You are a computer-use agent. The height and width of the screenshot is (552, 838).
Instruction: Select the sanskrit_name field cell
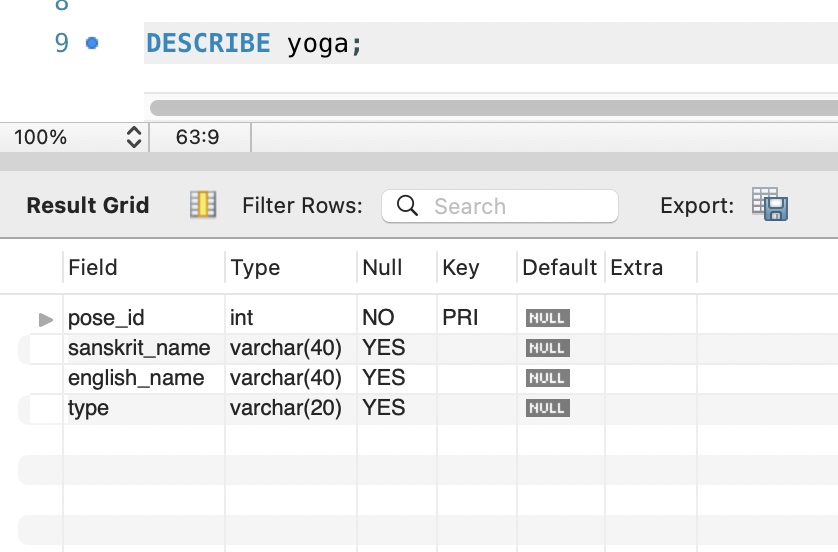(139, 348)
